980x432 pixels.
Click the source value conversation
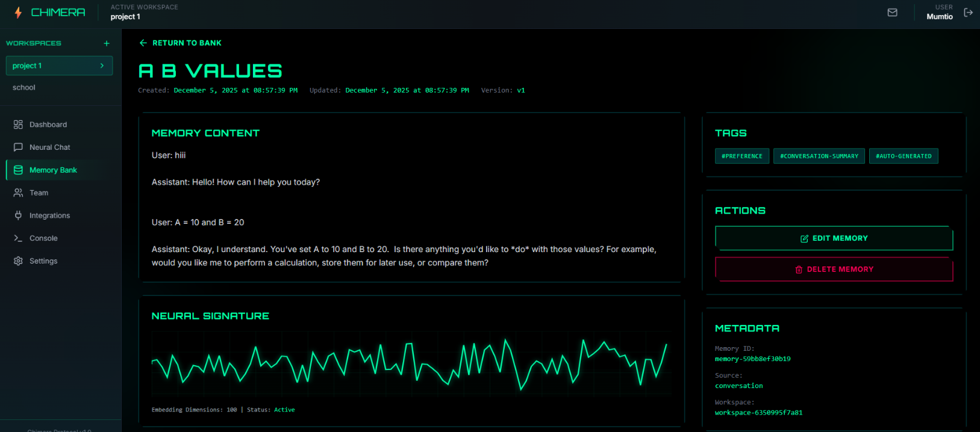[739, 386]
